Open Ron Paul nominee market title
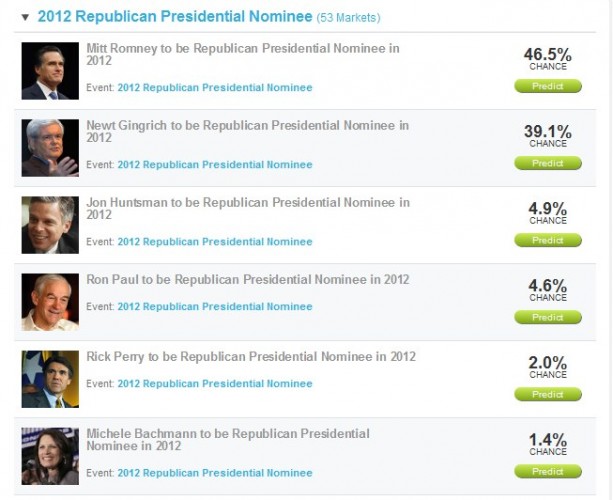Image resolution: width=613 pixels, height=500 pixels. (247, 280)
